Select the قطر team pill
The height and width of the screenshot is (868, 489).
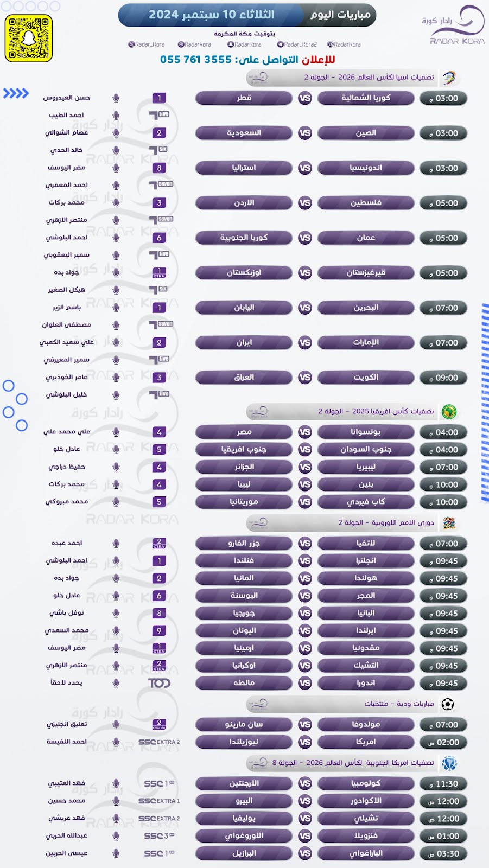(x=244, y=98)
